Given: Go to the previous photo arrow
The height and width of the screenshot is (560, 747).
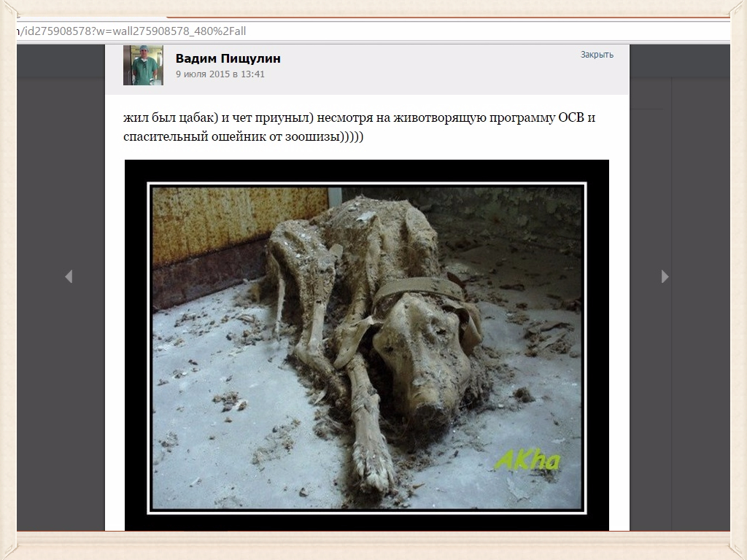Looking at the screenshot, I should coord(69,276).
